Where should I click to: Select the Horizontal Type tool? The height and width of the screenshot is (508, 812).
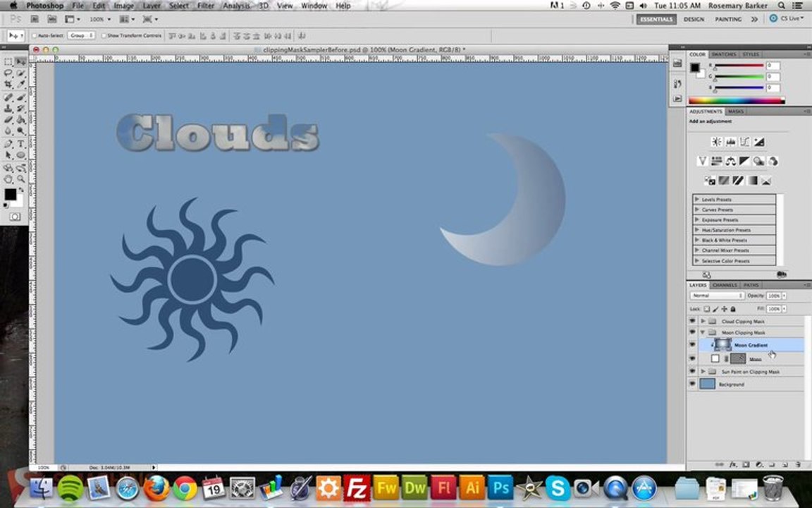[x=20, y=144]
